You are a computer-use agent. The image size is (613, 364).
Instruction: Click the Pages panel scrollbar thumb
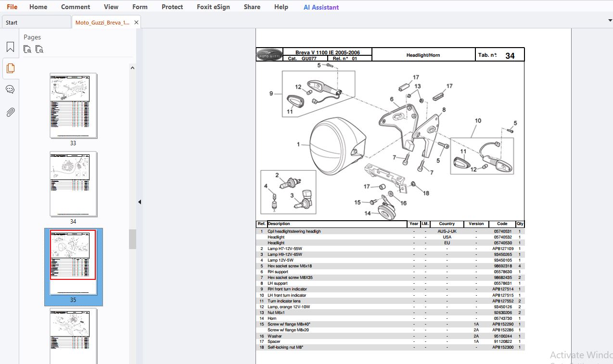click(132, 239)
